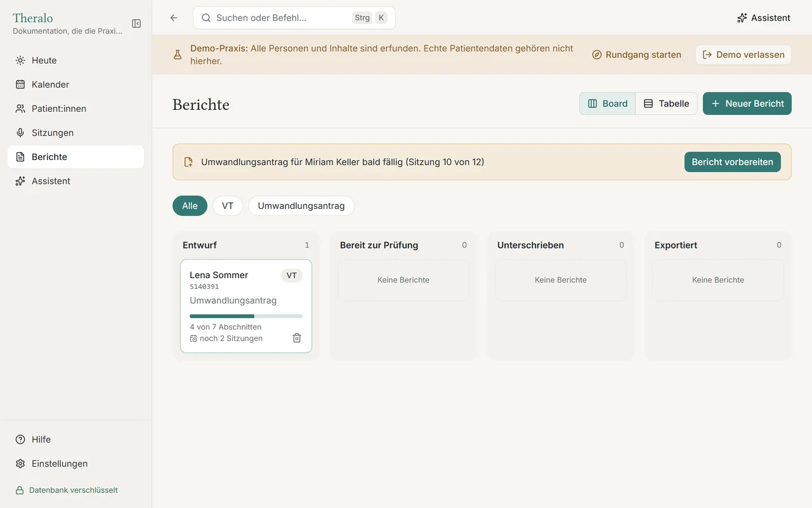The height and width of the screenshot is (508, 812).
Task: Open Sitzungen in the sidebar
Action: coord(75,133)
